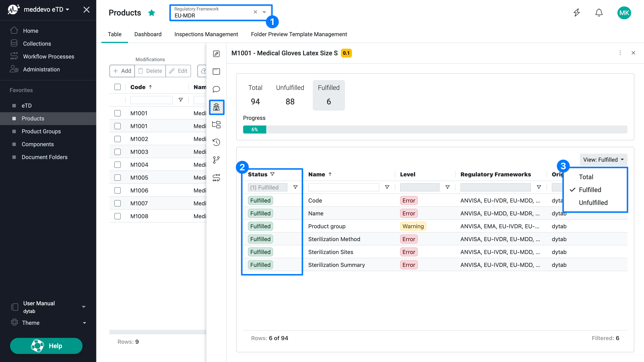644x362 pixels.
Task: Open the Regulatory Framework dropdown
Action: (264, 12)
